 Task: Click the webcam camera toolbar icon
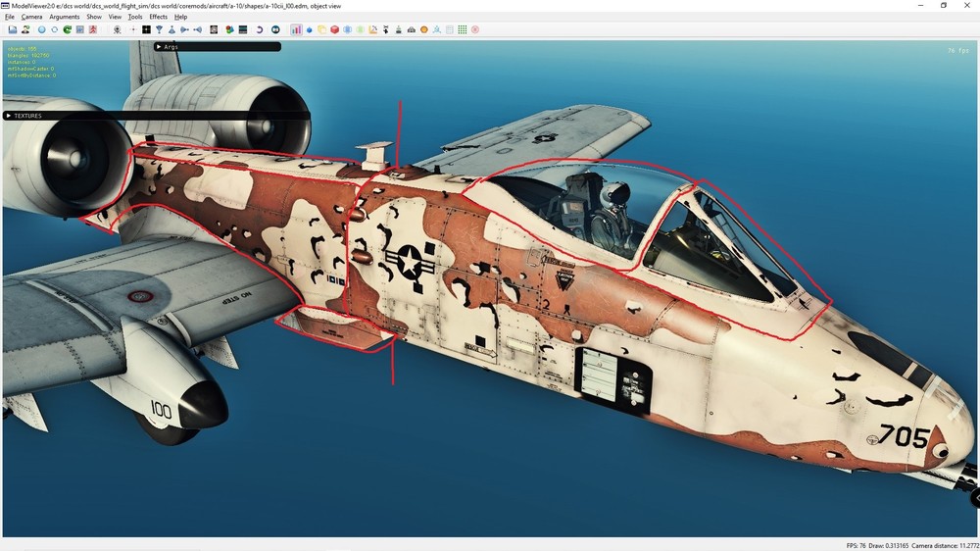pos(117,29)
